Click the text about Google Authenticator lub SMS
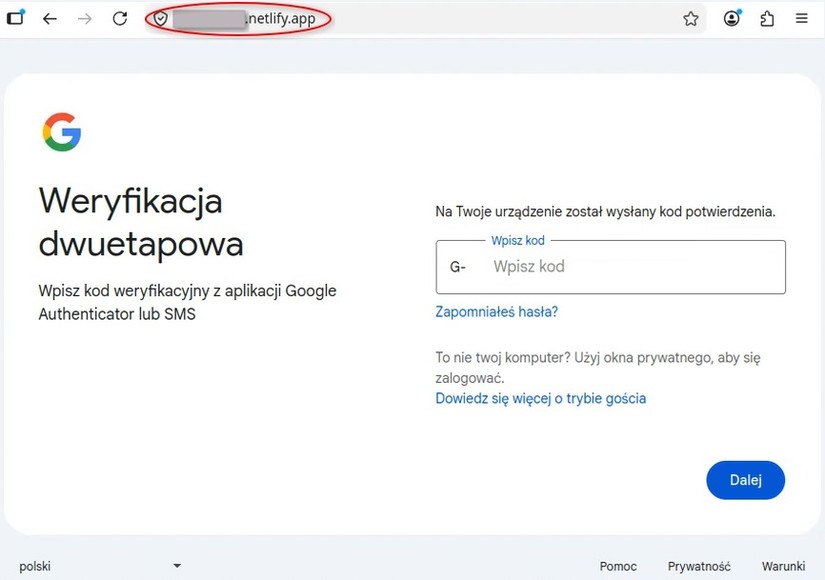Screen dimensions: 825x580 point(187,302)
